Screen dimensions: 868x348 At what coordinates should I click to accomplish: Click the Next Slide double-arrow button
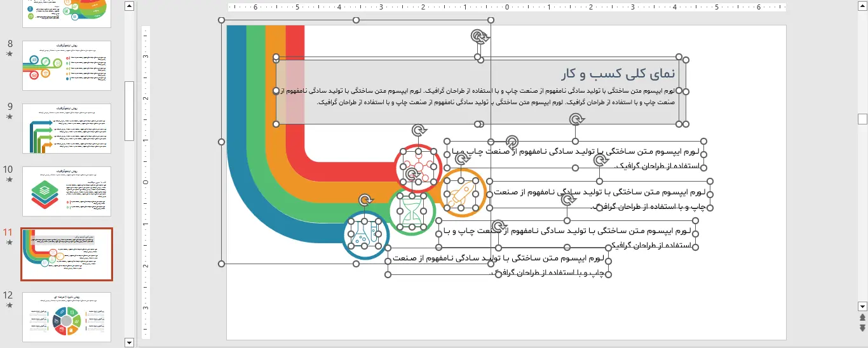pos(862,328)
